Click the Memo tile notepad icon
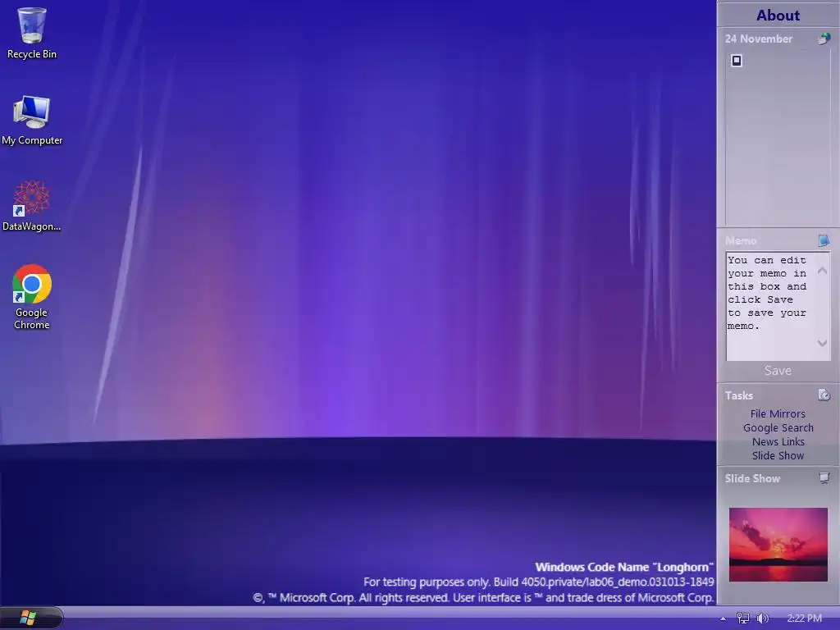The height and width of the screenshot is (630, 840). [824, 240]
